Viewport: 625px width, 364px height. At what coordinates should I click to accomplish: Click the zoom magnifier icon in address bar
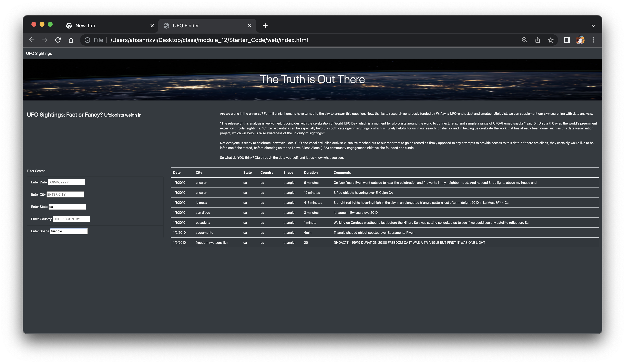524,40
